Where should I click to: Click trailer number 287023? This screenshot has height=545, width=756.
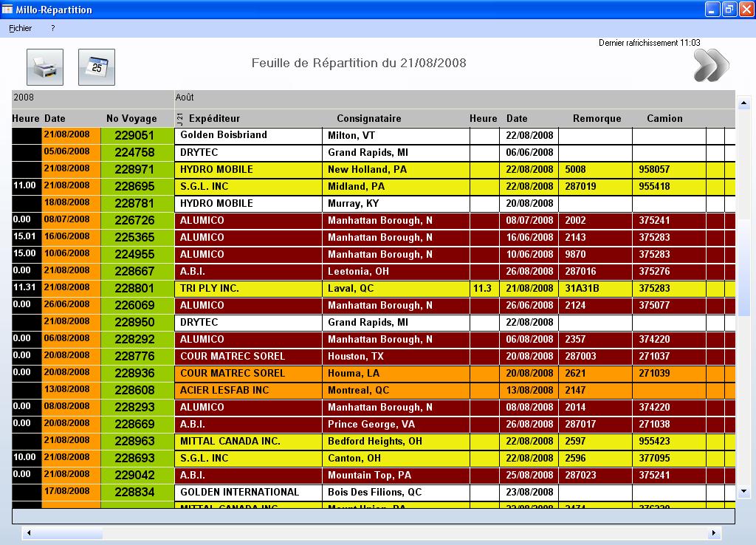tap(596, 475)
